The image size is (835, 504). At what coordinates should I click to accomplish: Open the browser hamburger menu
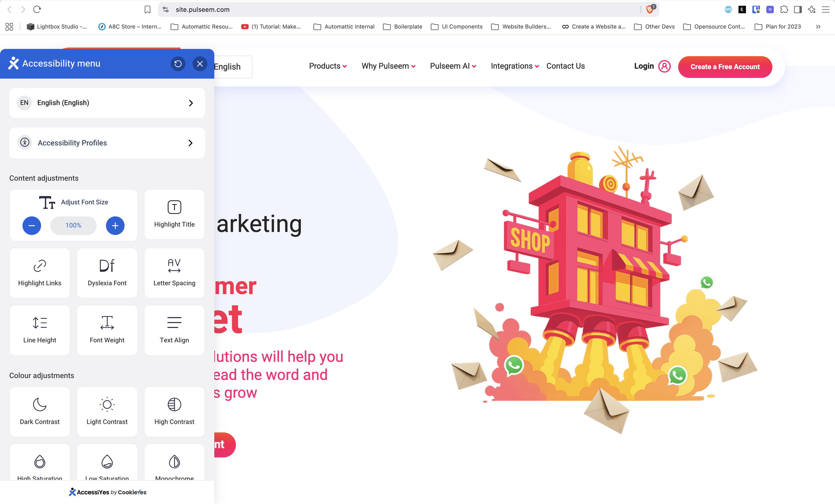tap(826, 9)
